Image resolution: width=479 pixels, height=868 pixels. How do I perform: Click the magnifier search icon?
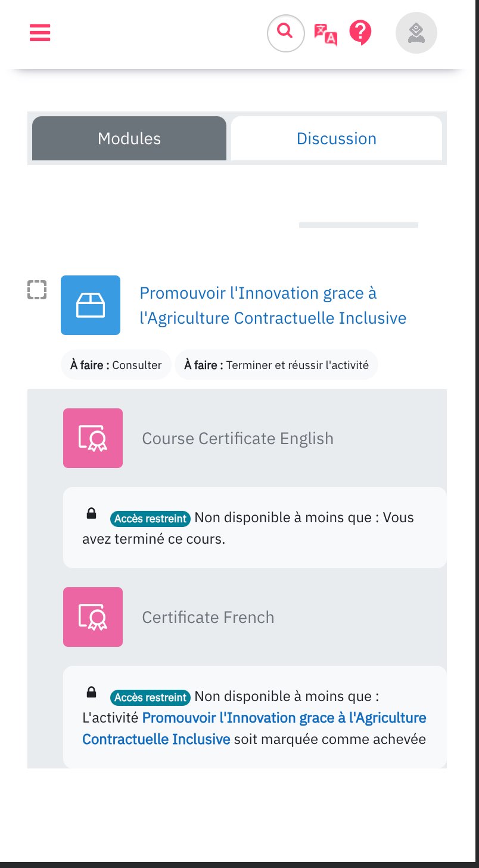click(x=286, y=33)
